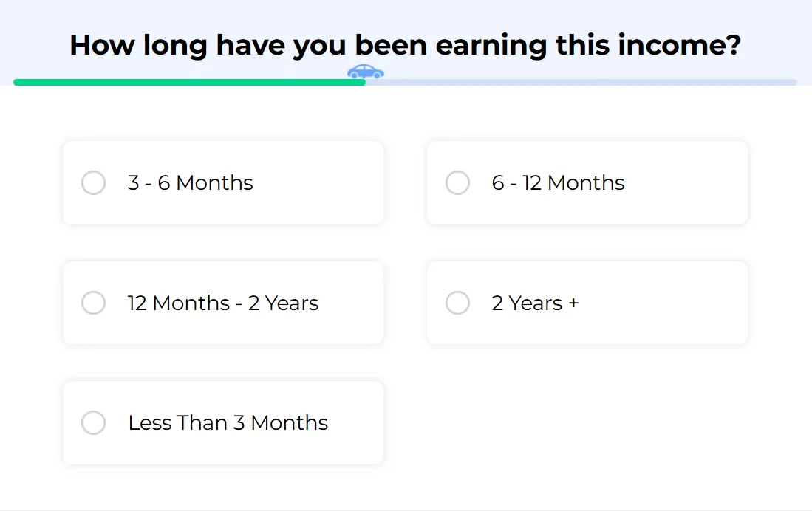The width and height of the screenshot is (812, 511).
Task: Click the question heading text
Action: point(406,45)
